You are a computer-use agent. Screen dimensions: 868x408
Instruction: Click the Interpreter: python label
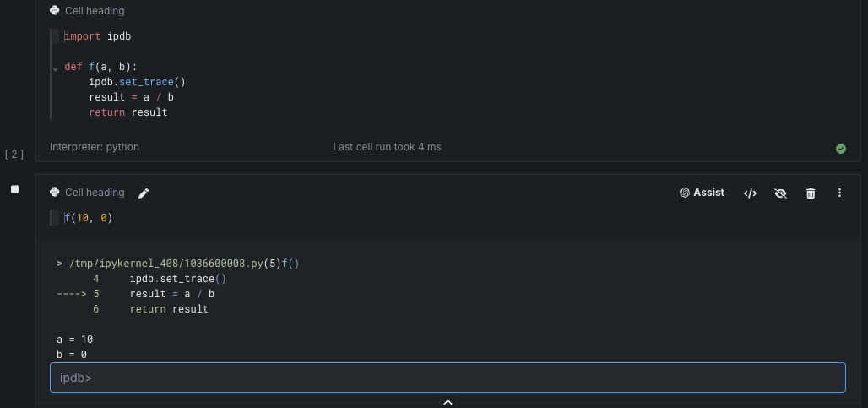[95, 147]
